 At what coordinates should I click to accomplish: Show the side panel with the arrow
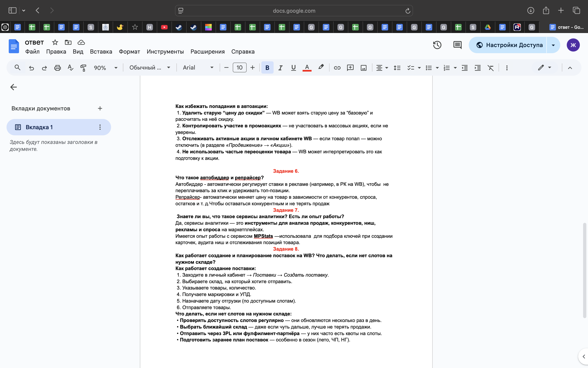pos(583,357)
